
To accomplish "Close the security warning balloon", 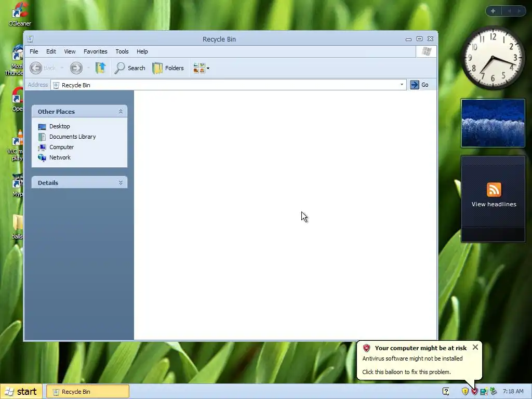I will (475, 347).
